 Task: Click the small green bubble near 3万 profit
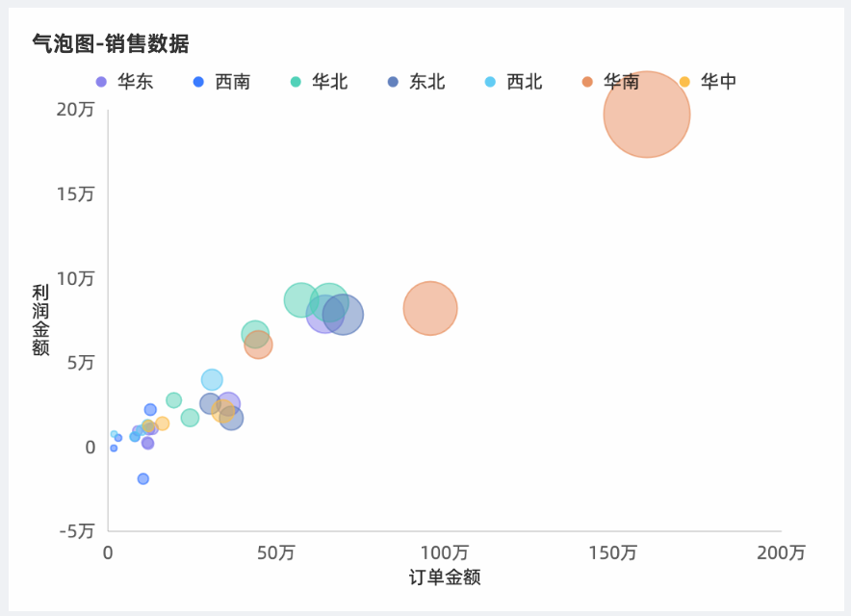[173, 400]
